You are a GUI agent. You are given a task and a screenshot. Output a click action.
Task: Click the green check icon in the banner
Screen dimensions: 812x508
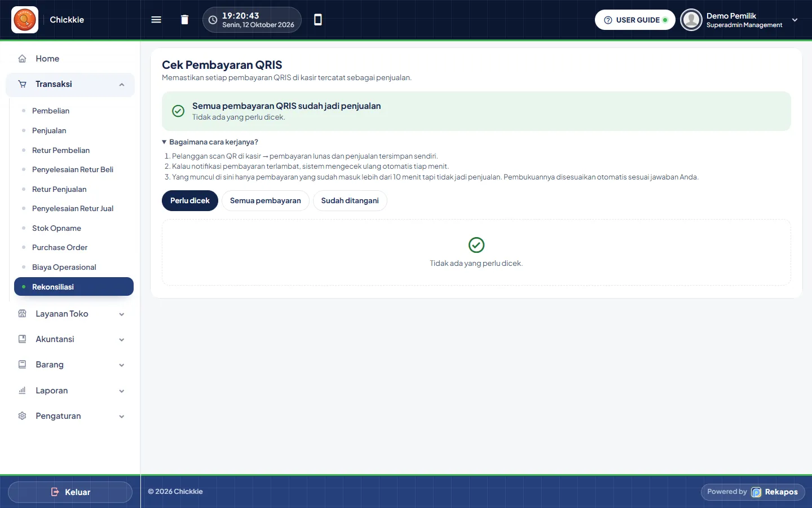point(178,111)
